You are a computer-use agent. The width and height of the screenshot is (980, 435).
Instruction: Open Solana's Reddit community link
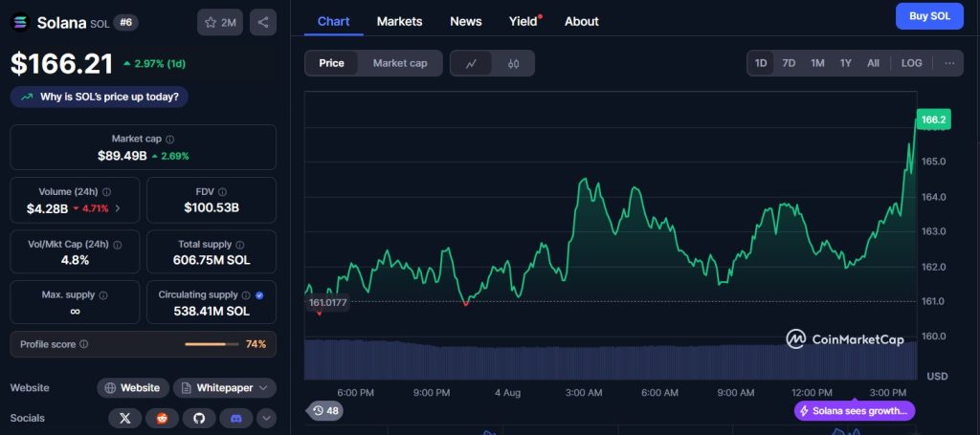[x=162, y=418]
